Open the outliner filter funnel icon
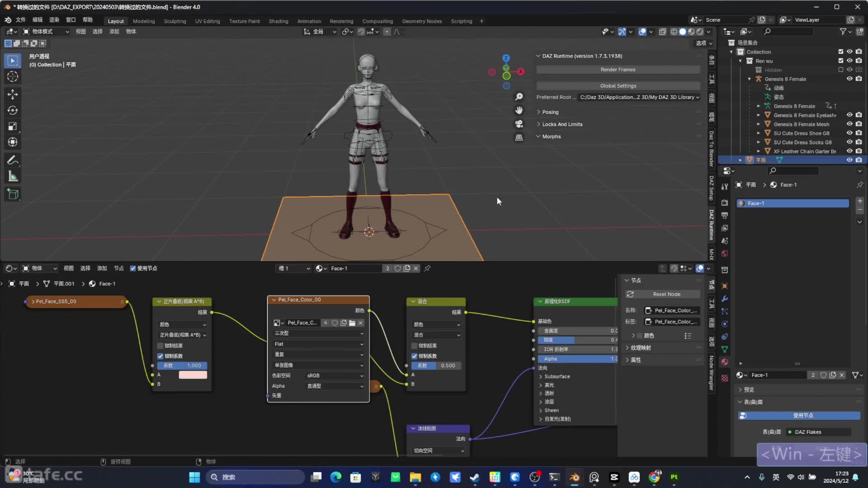Viewport: 868px width, 488px height. pos(843,32)
